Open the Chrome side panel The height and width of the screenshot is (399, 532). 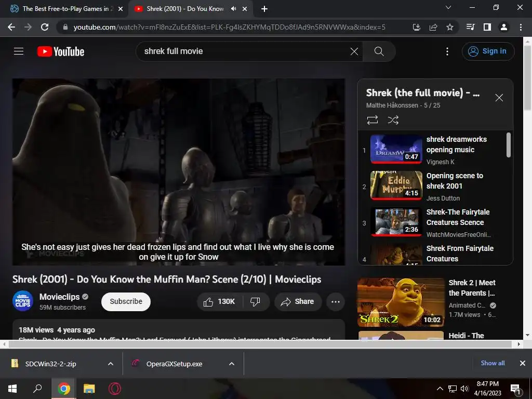click(x=487, y=27)
